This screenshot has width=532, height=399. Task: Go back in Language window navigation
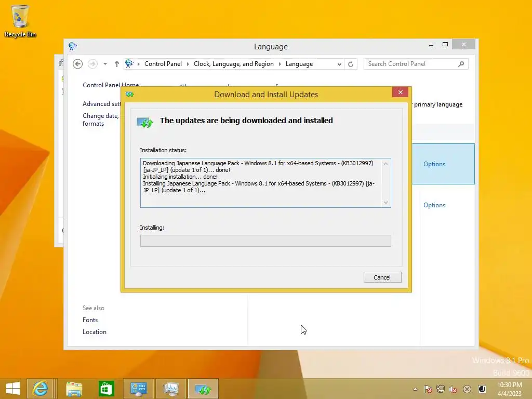tap(78, 64)
